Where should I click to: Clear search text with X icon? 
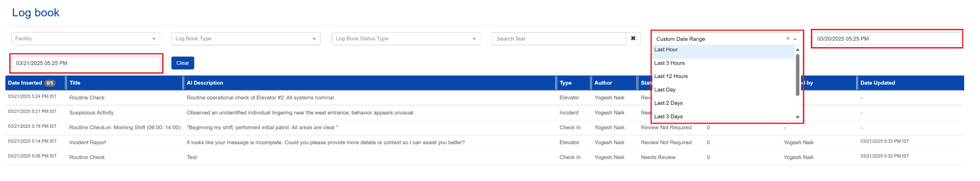coord(633,38)
